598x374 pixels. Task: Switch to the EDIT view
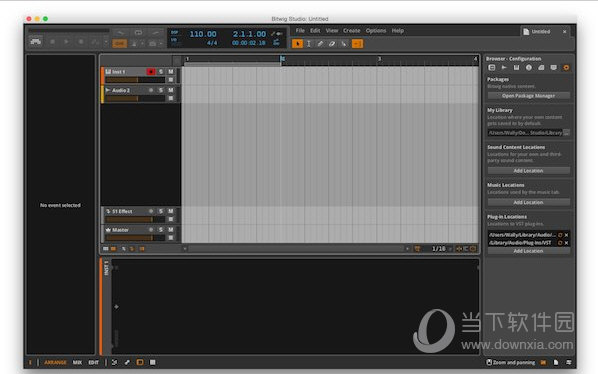(x=93, y=363)
